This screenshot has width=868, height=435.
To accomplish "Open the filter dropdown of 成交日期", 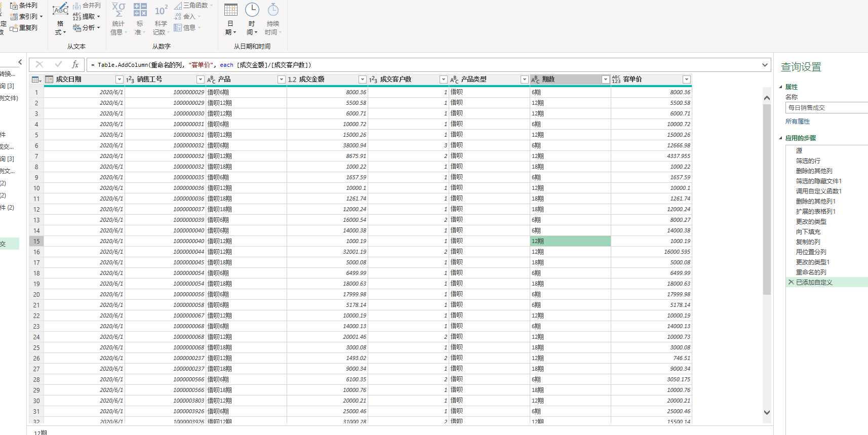I will click(x=120, y=80).
